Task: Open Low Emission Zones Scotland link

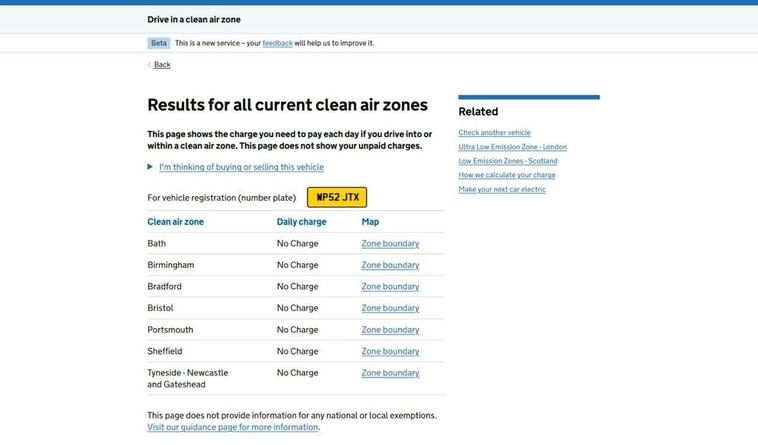Action: pyautogui.click(x=508, y=161)
